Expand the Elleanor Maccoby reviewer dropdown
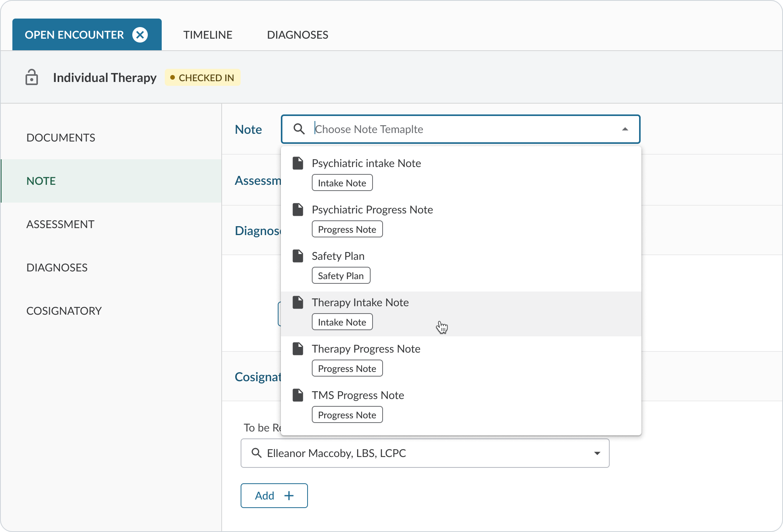This screenshot has width=783, height=532. 597,453
